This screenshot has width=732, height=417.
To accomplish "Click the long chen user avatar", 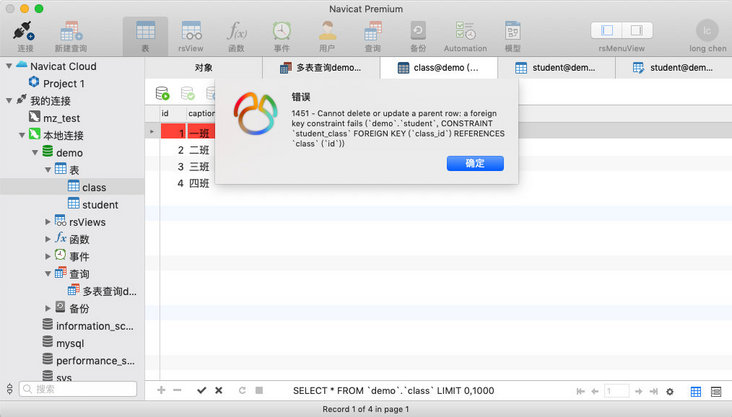I will tap(707, 31).
